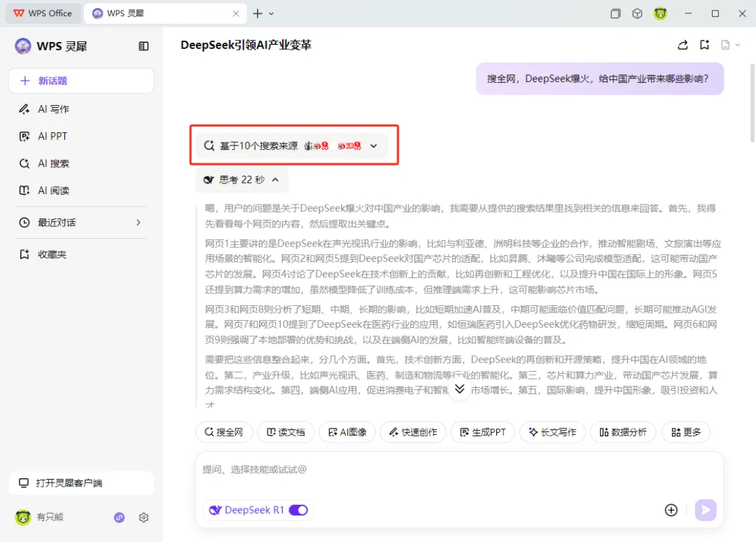The image size is (756, 542).
Task: Switch to the WPS Office tab
Action: [43, 13]
